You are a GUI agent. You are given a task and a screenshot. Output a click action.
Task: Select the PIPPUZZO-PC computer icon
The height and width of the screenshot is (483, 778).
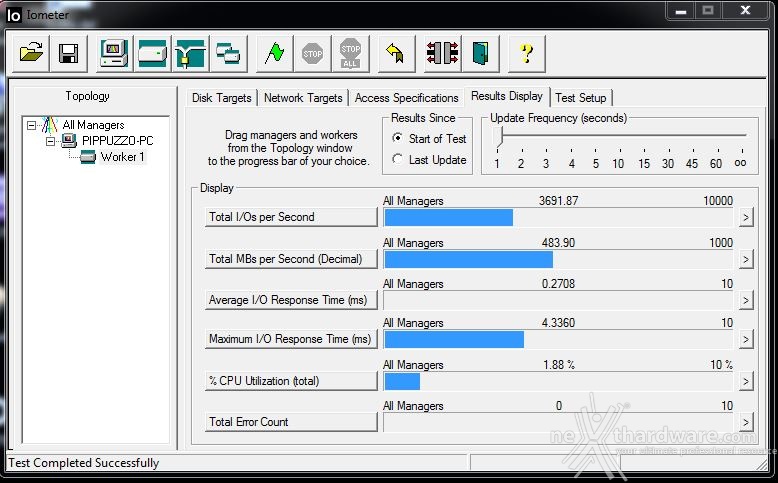coord(69,140)
